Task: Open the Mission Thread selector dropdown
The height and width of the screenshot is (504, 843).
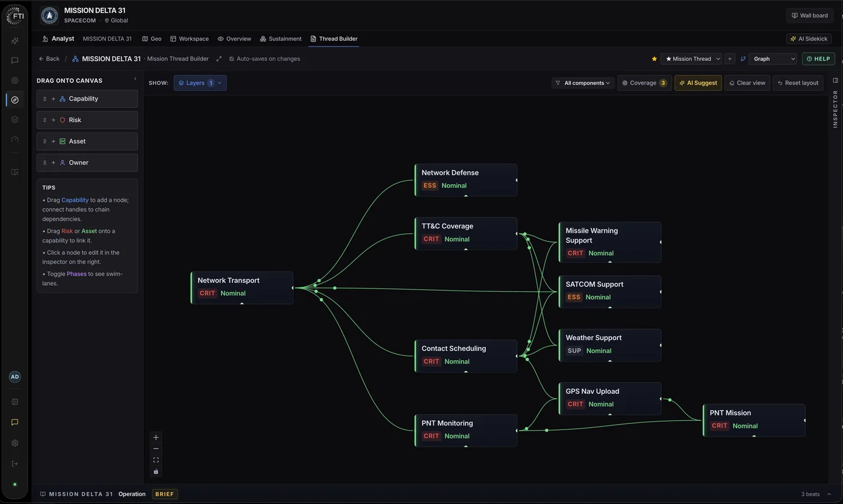Action: [x=691, y=59]
